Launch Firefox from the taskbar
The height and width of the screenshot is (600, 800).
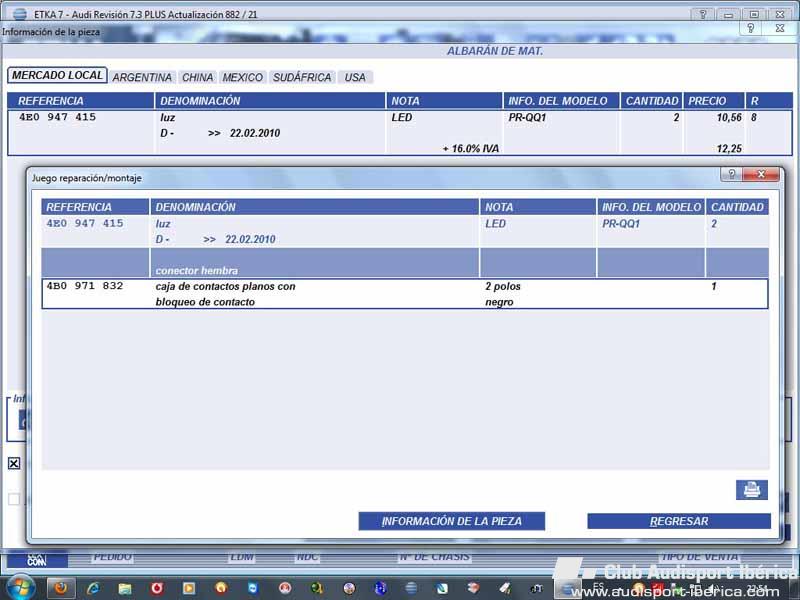click(x=61, y=588)
